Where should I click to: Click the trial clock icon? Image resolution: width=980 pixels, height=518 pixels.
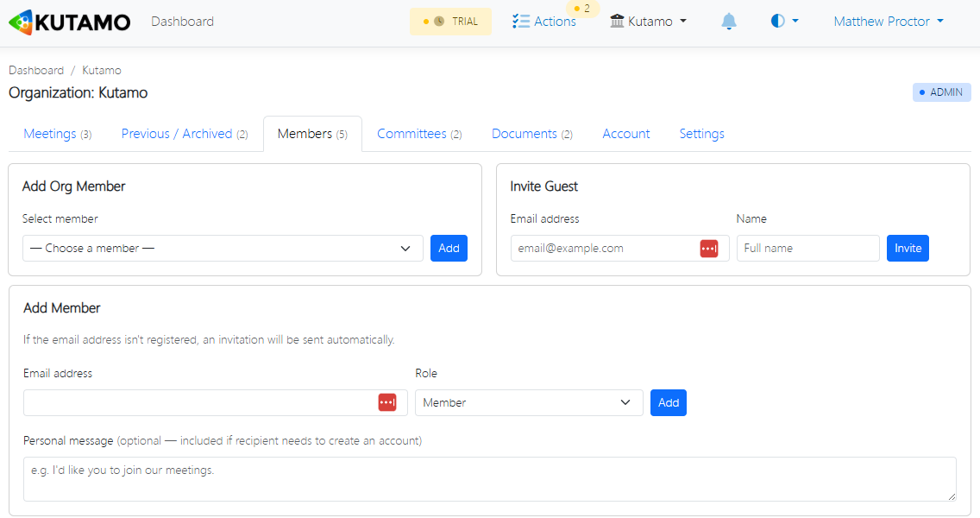[439, 22]
